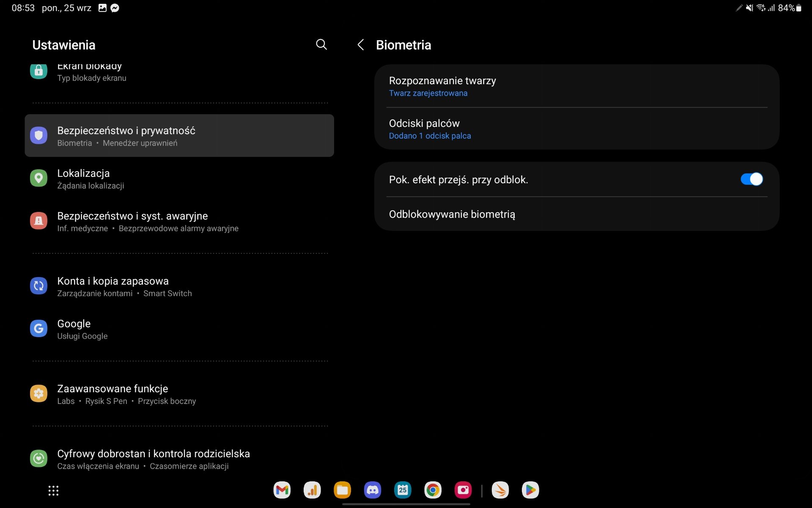Launch Gmail from the taskbar

[282, 490]
